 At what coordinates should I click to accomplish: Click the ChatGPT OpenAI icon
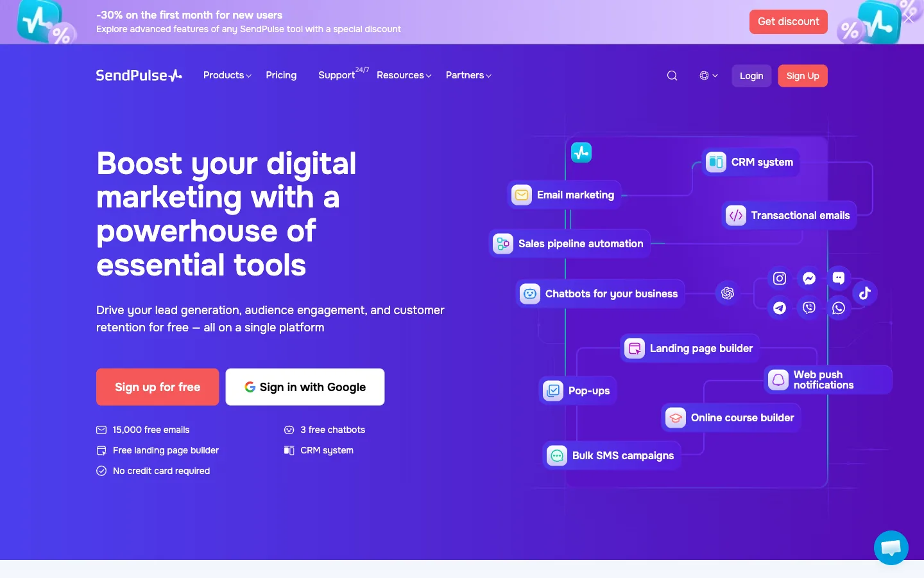pyautogui.click(x=728, y=293)
